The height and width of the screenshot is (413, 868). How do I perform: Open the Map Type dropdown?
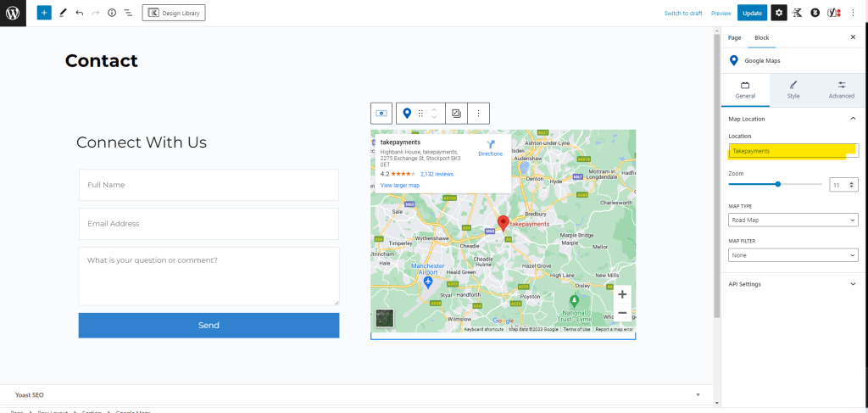coord(793,220)
